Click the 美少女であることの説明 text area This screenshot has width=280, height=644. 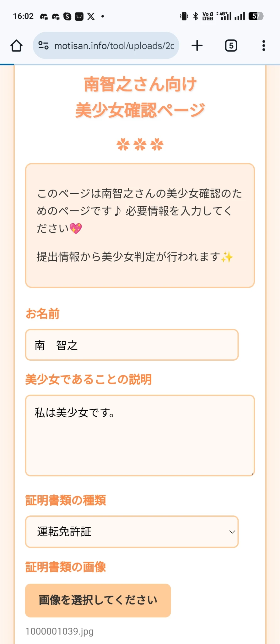(140, 436)
